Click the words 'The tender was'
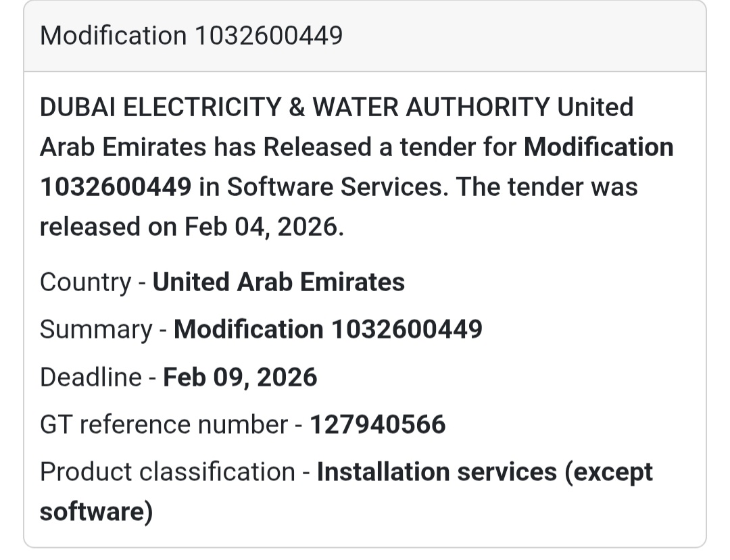The image size is (730, 560). pos(547,187)
